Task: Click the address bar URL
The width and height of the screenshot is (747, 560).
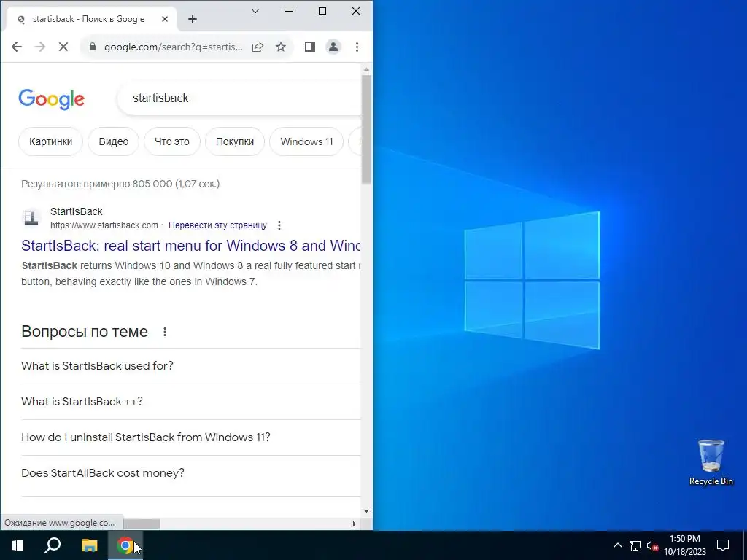Action: click(x=174, y=47)
